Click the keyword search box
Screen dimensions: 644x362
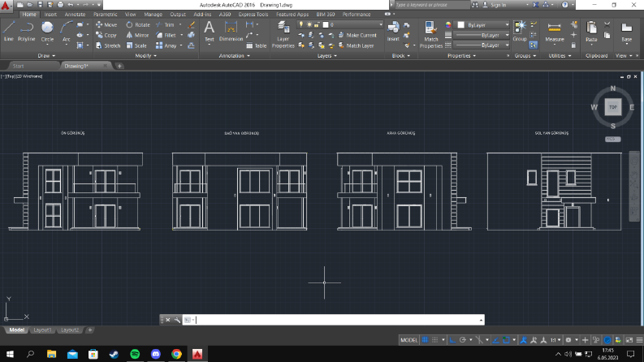432,5
